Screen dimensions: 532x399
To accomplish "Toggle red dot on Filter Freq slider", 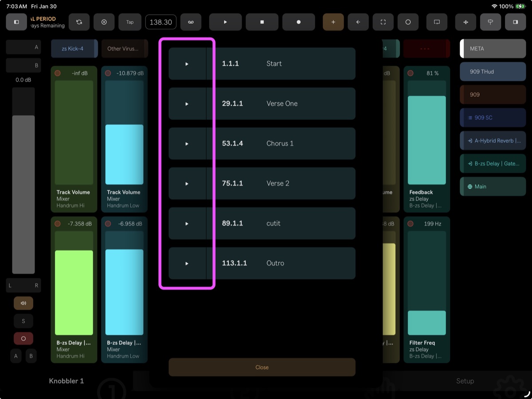I will (411, 224).
